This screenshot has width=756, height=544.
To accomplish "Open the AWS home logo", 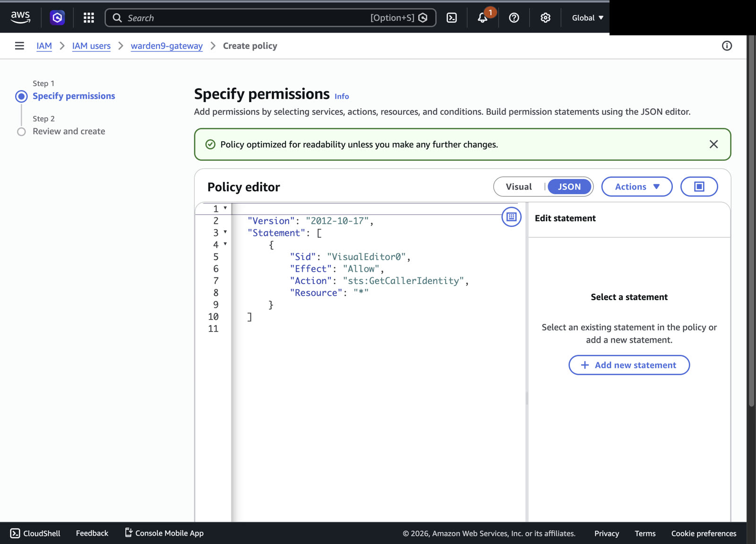I will [x=20, y=17].
